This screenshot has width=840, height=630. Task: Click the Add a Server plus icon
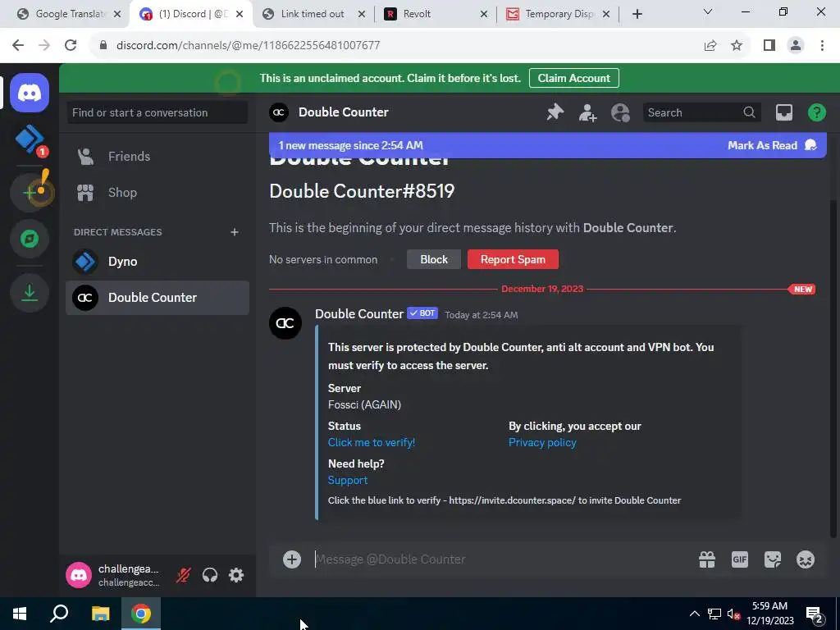pos(30,192)
